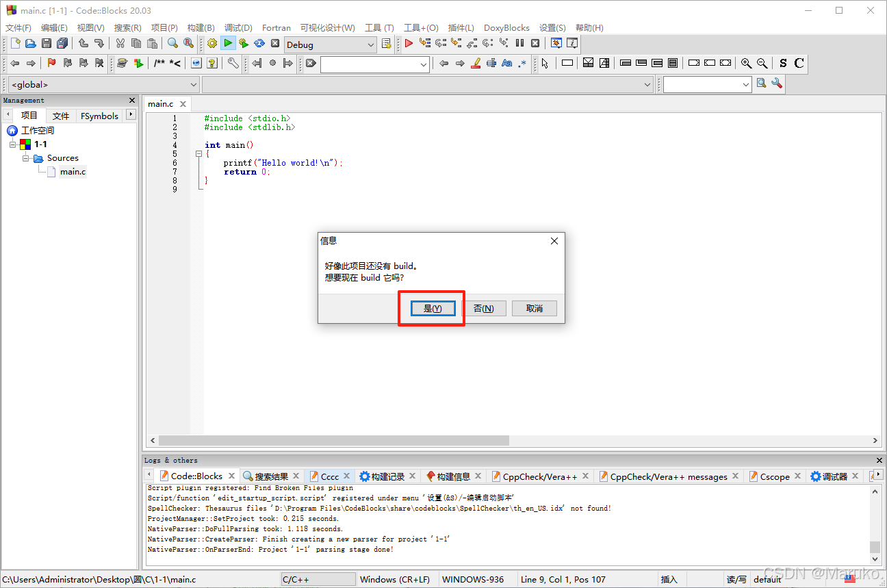Viewport: 887px width, 588px height.
Task: Collapse the Sources node in the project tree
Action: point(26,157)
